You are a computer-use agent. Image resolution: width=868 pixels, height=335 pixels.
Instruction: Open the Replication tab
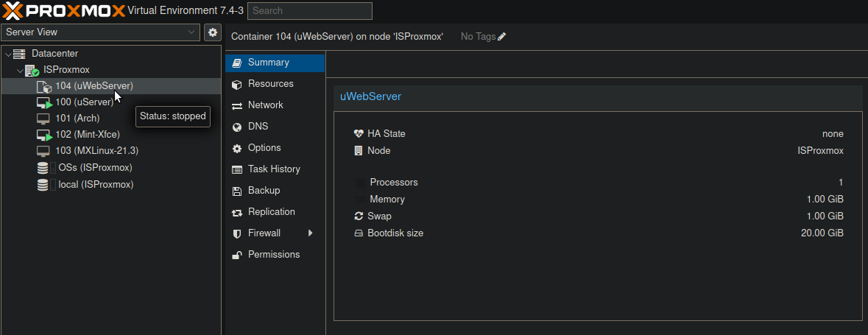click(x=275, y=212)
